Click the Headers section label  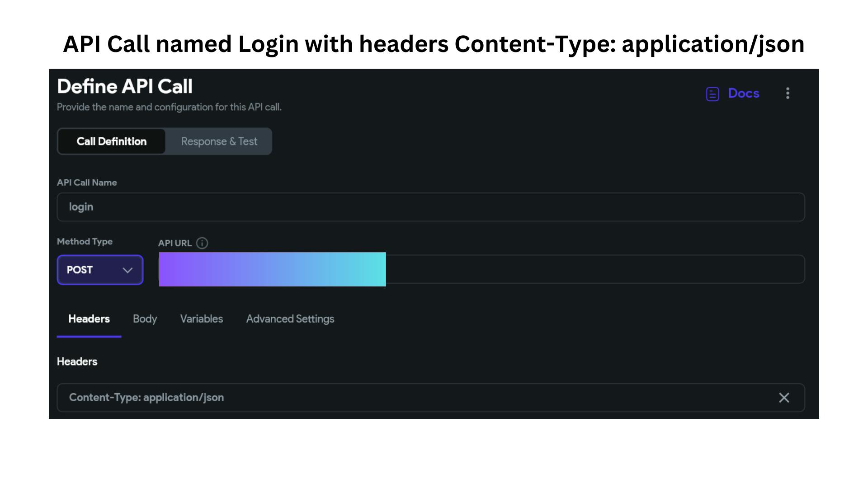point(77,361)
